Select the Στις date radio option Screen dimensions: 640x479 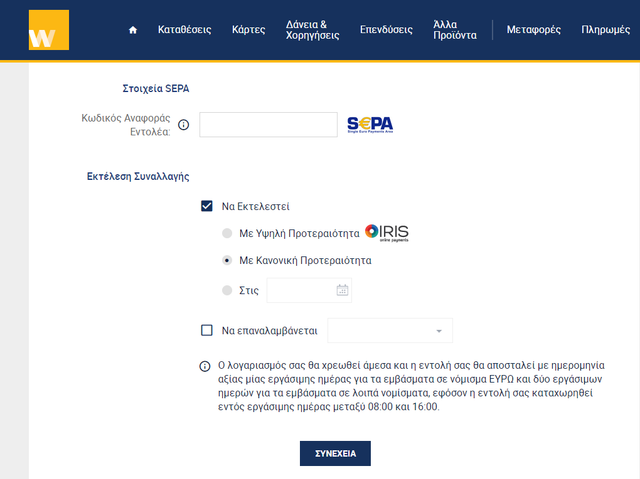227,290
